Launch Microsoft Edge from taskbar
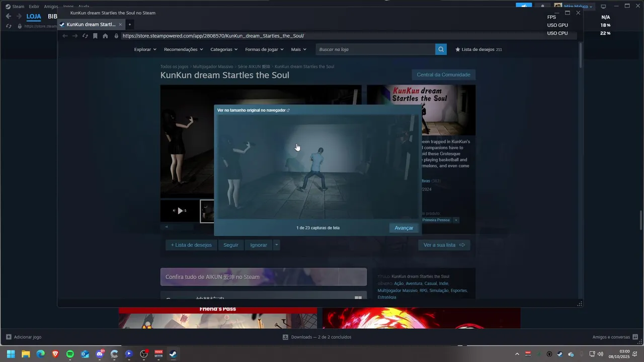This screenshot has width=644, height=362. [40, 354]
